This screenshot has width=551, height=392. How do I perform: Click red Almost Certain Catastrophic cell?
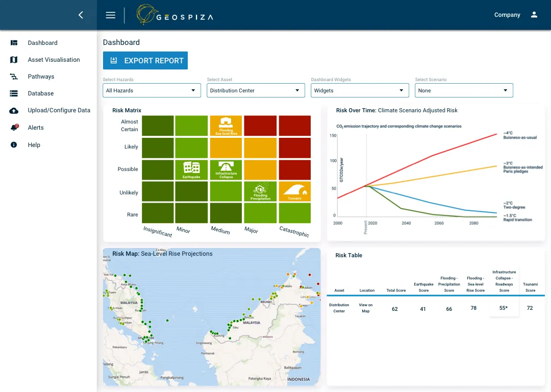[295, 126]
